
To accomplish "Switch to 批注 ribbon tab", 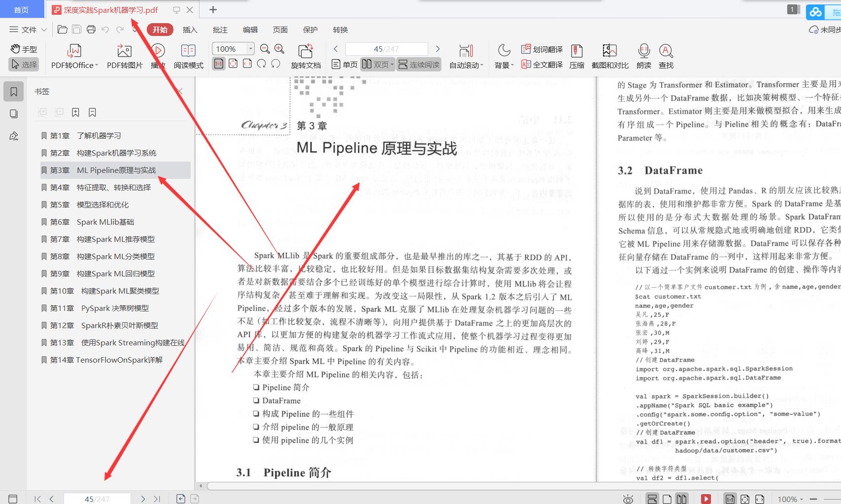I will point(220,30).
